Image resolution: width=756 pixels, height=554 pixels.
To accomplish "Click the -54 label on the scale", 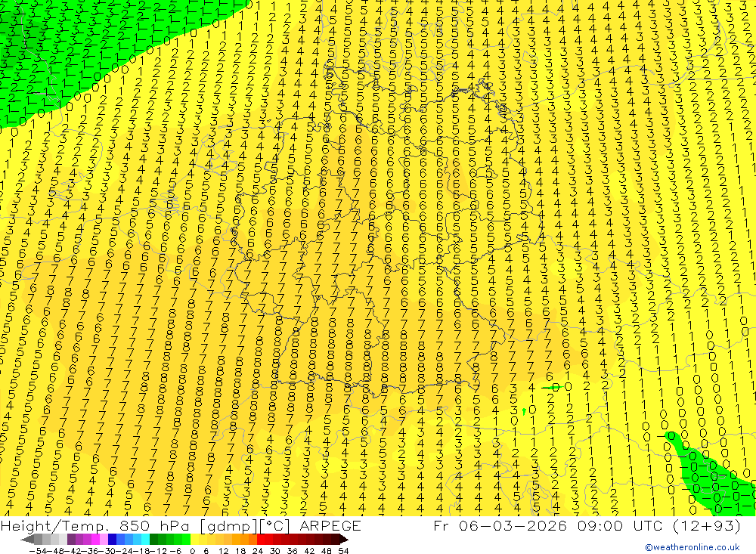I will click(38, 551).
